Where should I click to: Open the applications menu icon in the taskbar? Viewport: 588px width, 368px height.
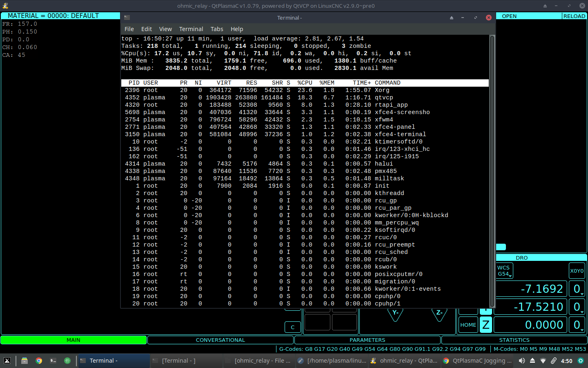point(7,361)
